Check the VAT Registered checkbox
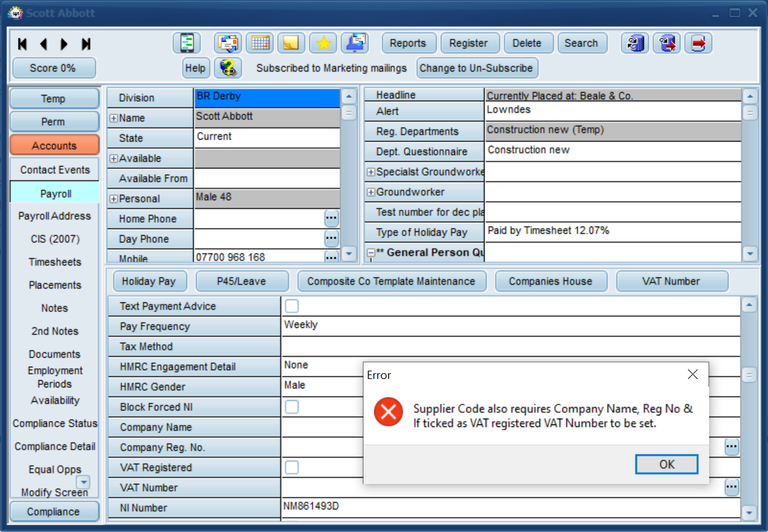This screenshot has width=768, height=532. (x=291, y=467)
